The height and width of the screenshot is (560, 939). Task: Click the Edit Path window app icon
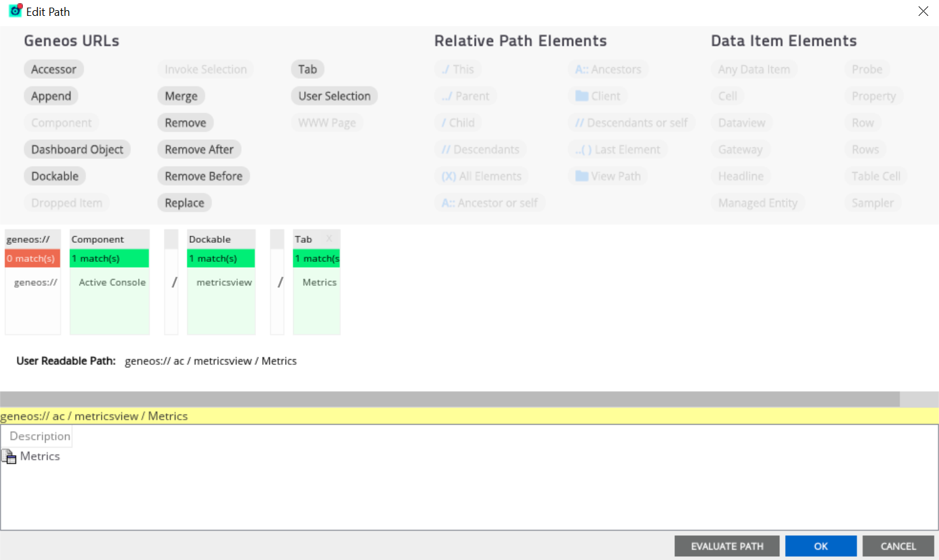pos(15,11)
